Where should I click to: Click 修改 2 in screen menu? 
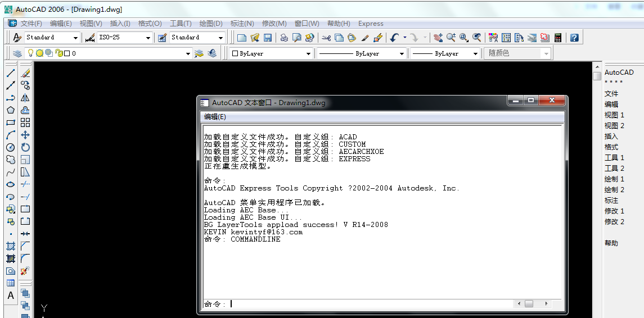(x=614, y=221)
